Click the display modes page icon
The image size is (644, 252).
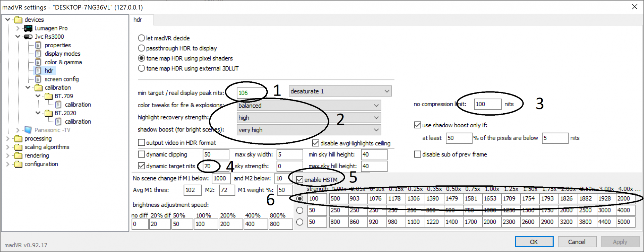pos(38,54)
